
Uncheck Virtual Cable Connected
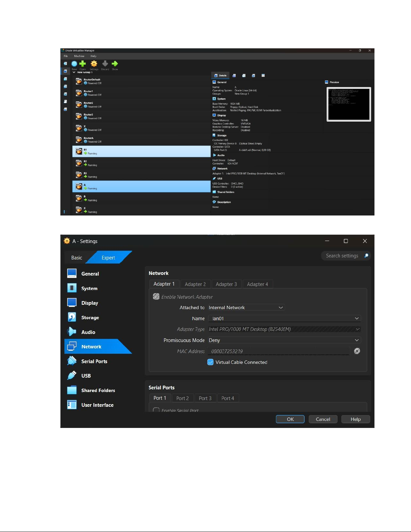point(210,362)
